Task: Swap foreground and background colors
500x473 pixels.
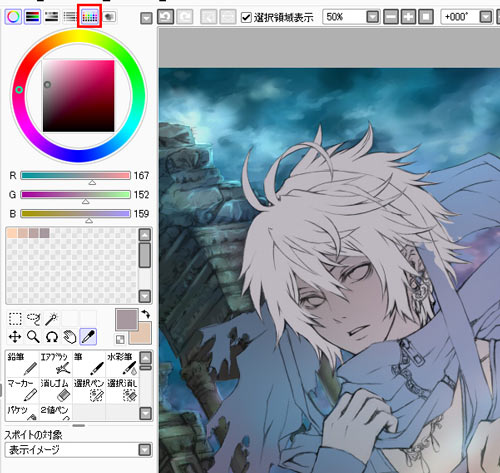Action: [145, 314]
